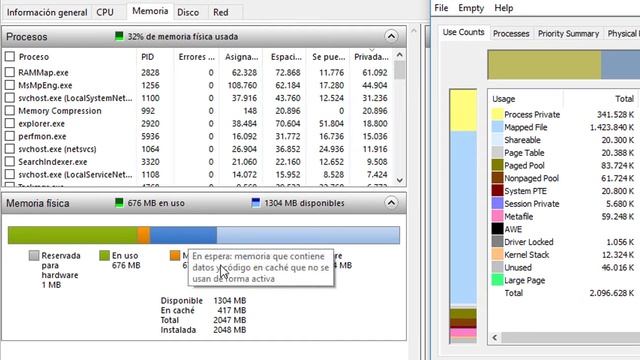This screenshot has height=360, width=640.
Task: Select the Memoria tab
Action: click(x=150, y=11)
